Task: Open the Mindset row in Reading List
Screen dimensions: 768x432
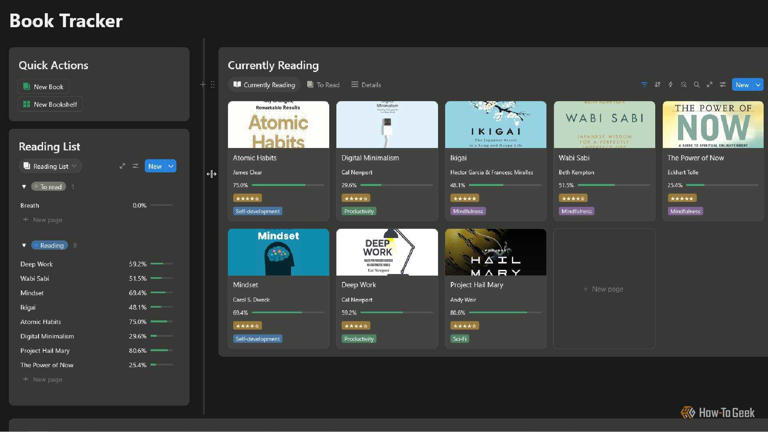Action: (97, 292)
